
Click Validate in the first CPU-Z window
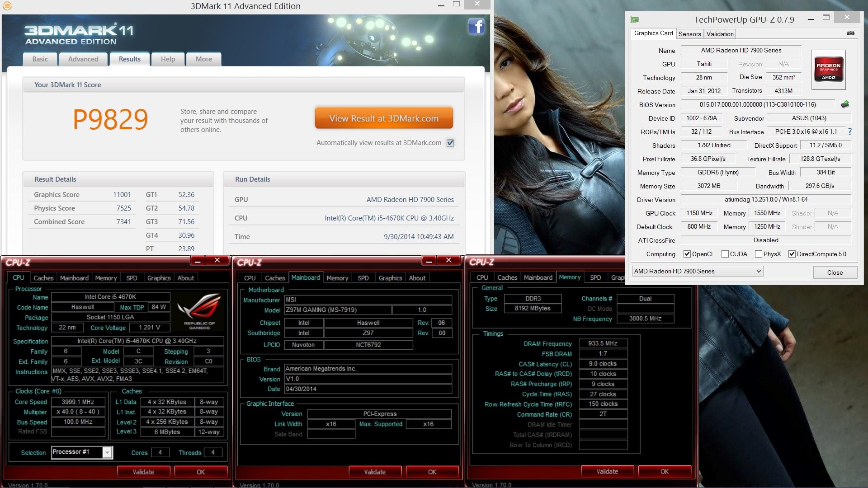[x=143, y=472]
